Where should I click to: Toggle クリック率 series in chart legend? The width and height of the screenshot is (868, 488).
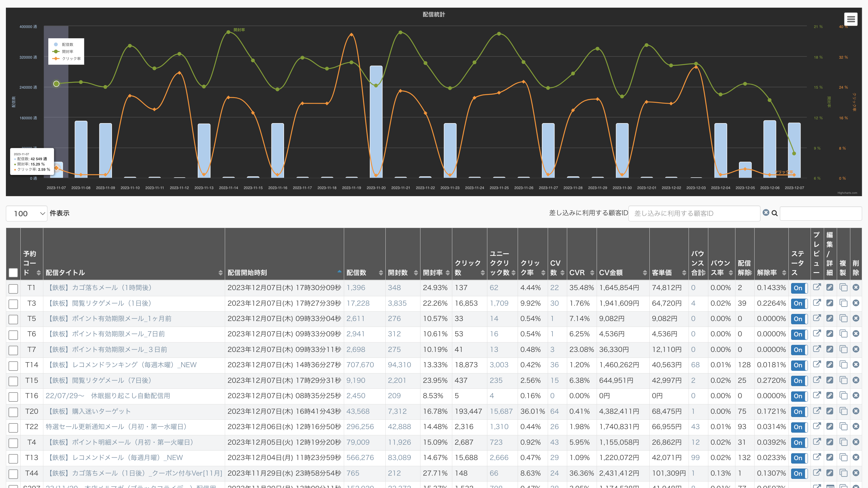(x=66, y=59)
